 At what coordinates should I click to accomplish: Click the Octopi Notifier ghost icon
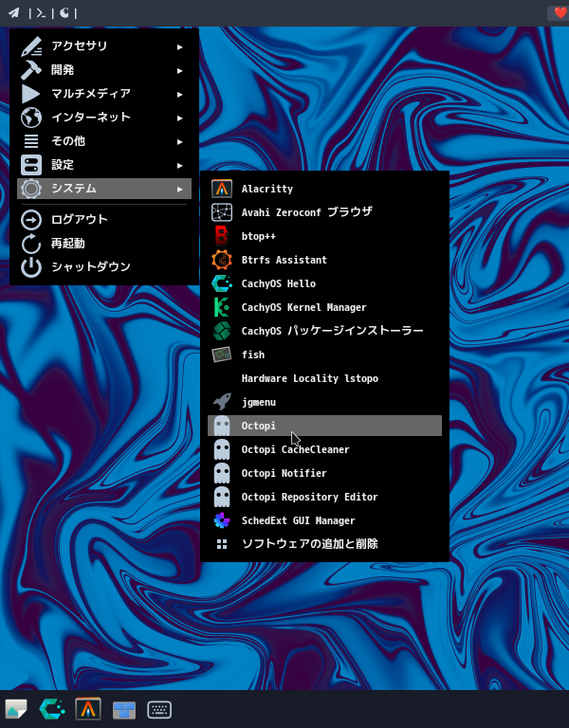pos(222,473)
